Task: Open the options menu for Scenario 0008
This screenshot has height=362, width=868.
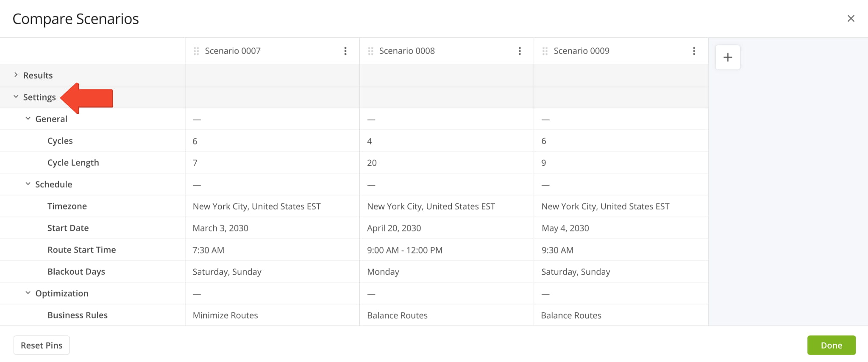Action: 520,50
